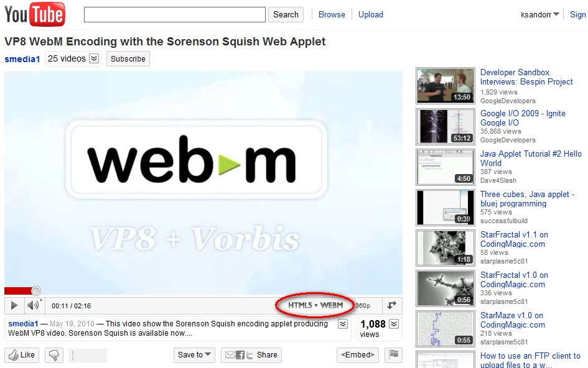The height and width of the screenshot is (368, 588).
Task: Open the Share button options
Action: click(x=251, y=355)
